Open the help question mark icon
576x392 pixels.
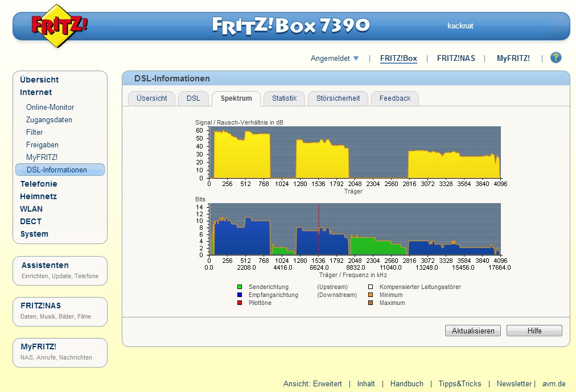click(556, 57)
